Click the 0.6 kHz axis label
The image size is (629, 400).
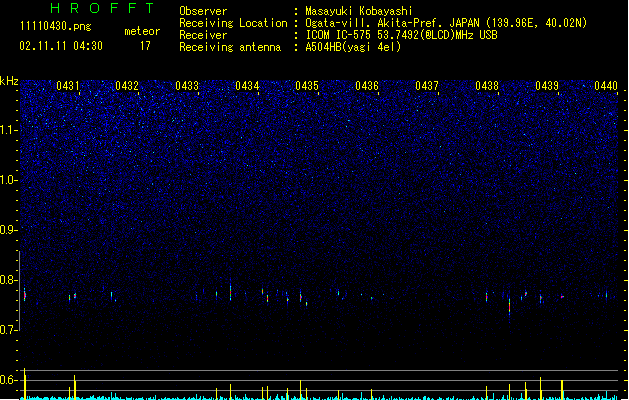click(8, 380)
